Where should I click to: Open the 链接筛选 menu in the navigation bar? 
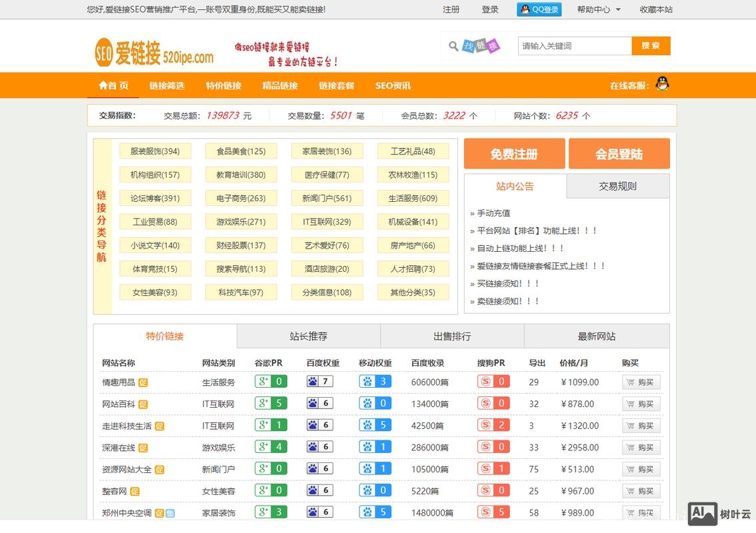point(167,85)
